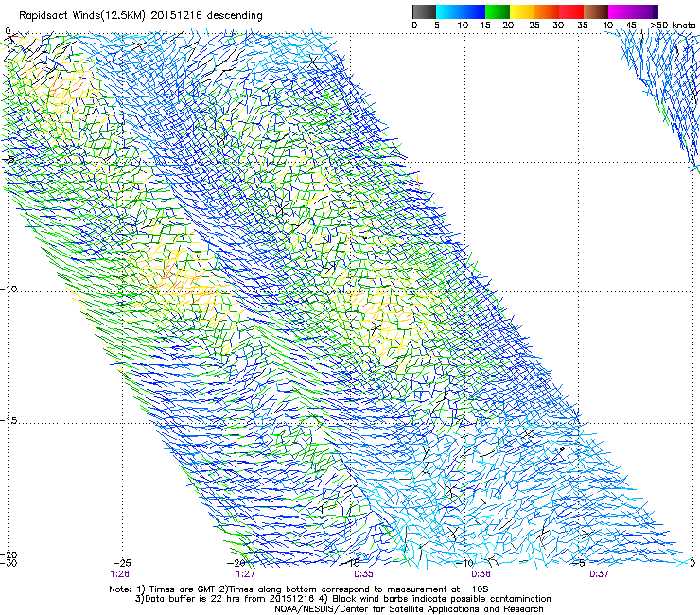Click the orange 25–30 knots legend swatch

(547, 11)
